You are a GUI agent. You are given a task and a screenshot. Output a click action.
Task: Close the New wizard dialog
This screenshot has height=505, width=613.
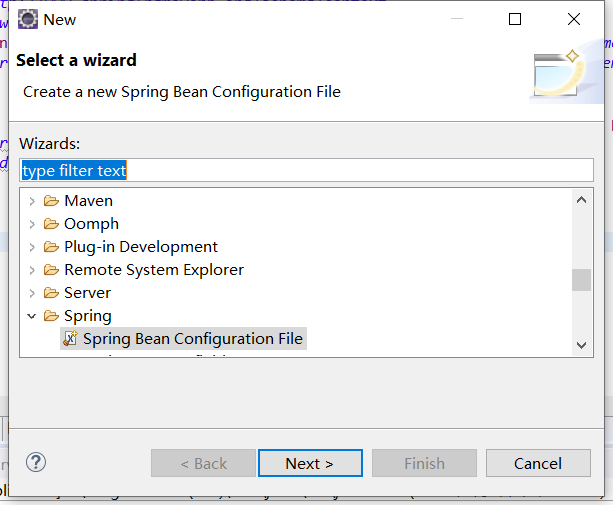[574, 19]
